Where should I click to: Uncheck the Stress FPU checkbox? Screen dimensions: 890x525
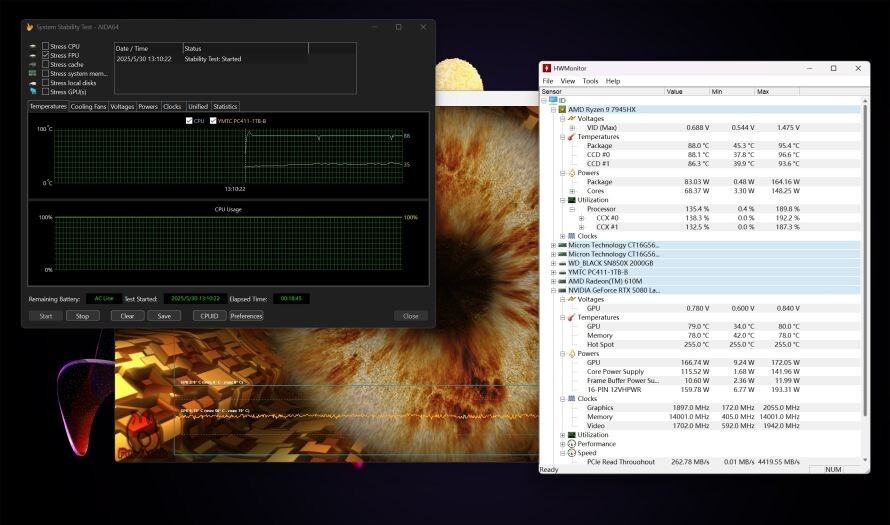[45, 55]
